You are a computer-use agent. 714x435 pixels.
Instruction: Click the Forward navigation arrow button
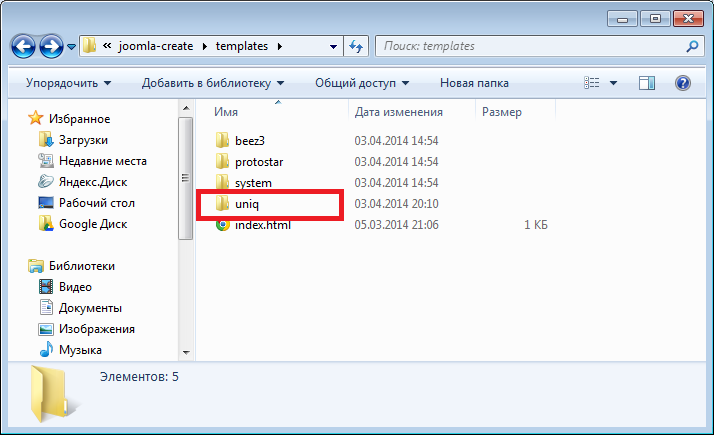[52, 46]
